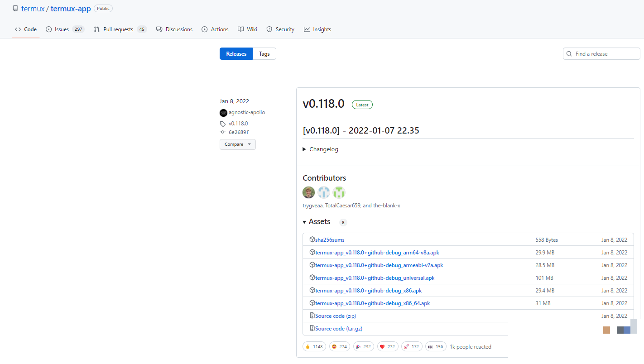Screen dimensions: 644x364
Task: Click the 558 Bytes size text
Action: [x=547, y=240]
